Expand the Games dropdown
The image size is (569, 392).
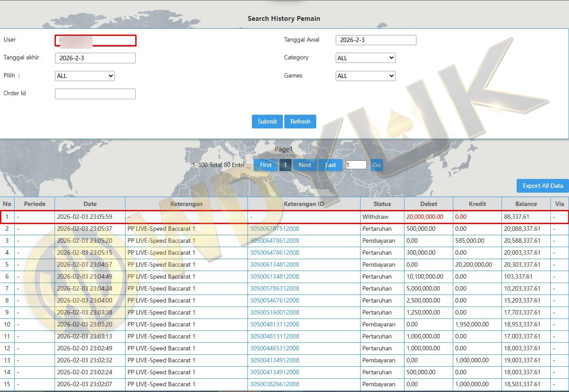[365, 76]
